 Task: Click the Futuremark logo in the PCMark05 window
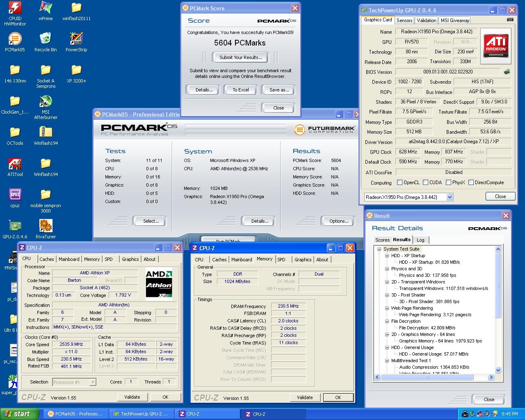tap(324, 130)
